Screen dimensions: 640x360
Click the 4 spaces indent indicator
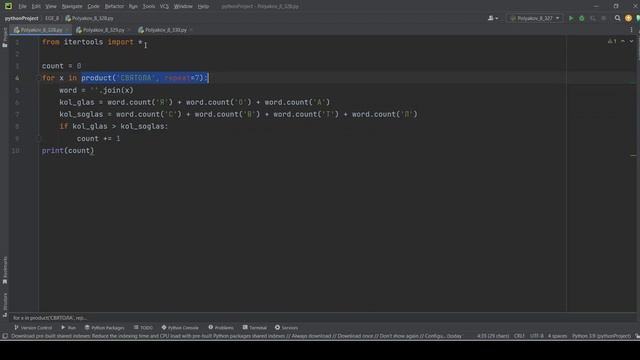(558, 336)
